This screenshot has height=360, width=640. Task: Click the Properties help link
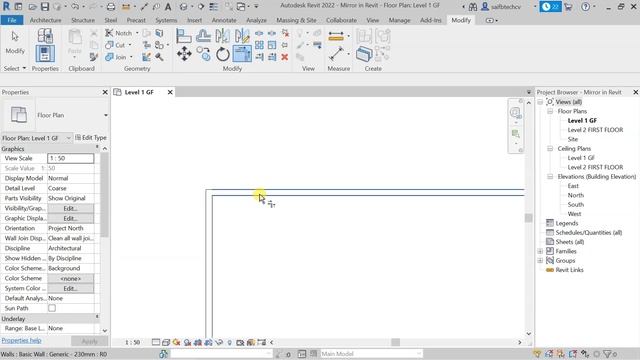[x=21, y=340]
